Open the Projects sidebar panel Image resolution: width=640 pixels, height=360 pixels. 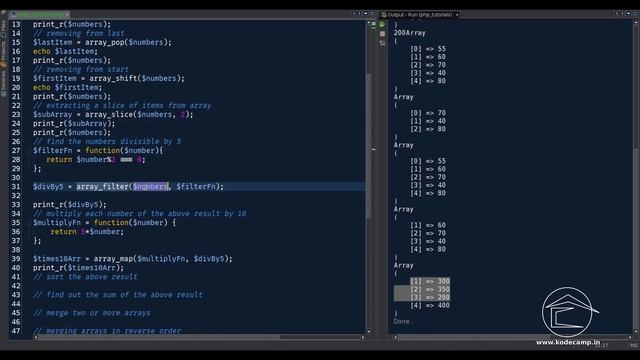tap(3, 53)
